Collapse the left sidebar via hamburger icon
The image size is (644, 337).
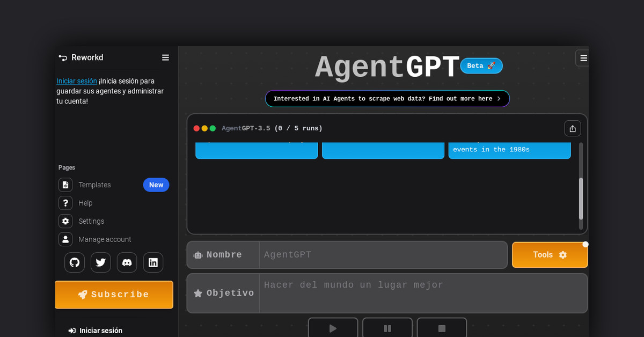[165, 58]
